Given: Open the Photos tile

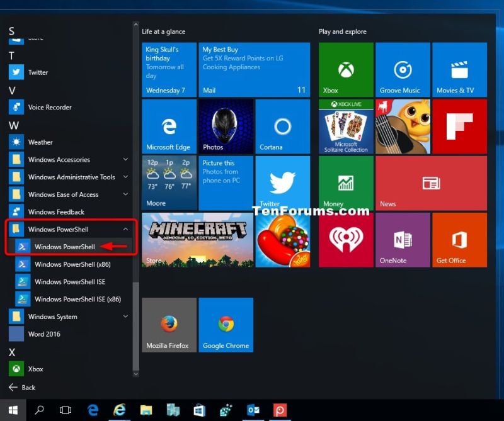Looking at the screenshot, I should (x=226, y=126).
